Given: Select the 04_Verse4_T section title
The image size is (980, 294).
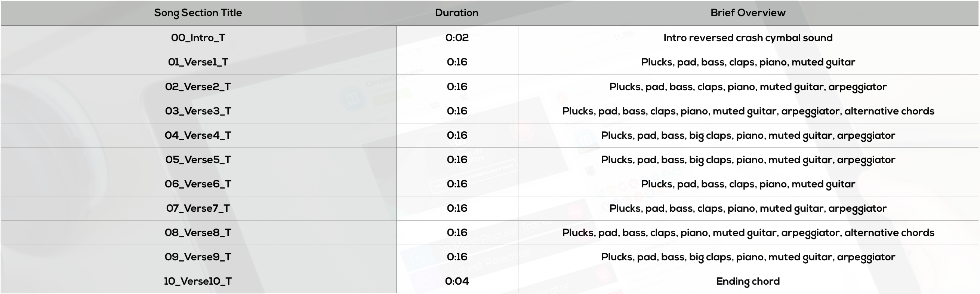Looking at the screenshot, I should pos(198,135).
